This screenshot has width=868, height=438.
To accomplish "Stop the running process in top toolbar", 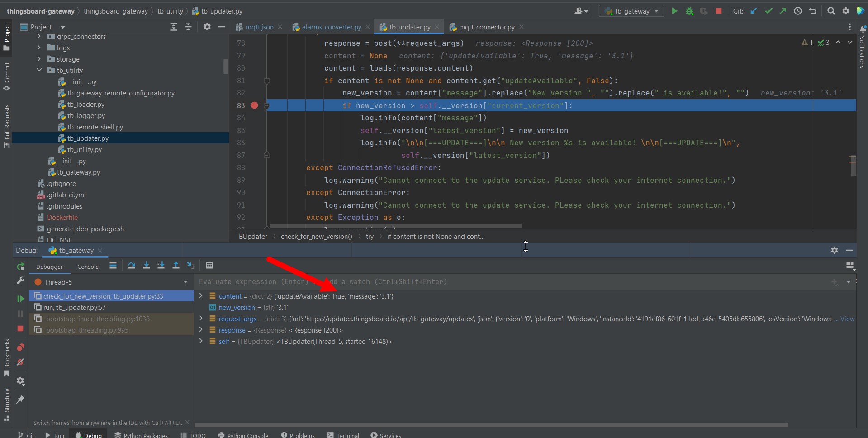I will click(x=719, y=11).
